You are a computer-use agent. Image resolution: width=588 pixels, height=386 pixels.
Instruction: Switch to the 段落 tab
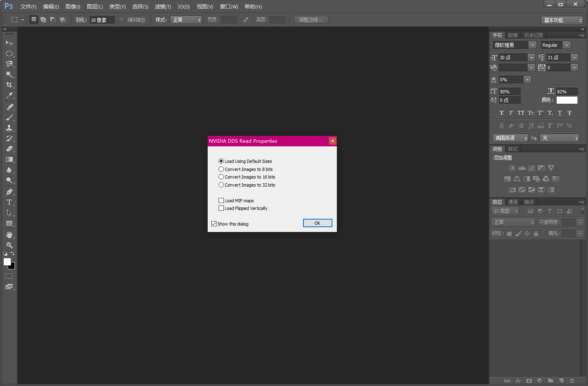[x=513, y=35]
